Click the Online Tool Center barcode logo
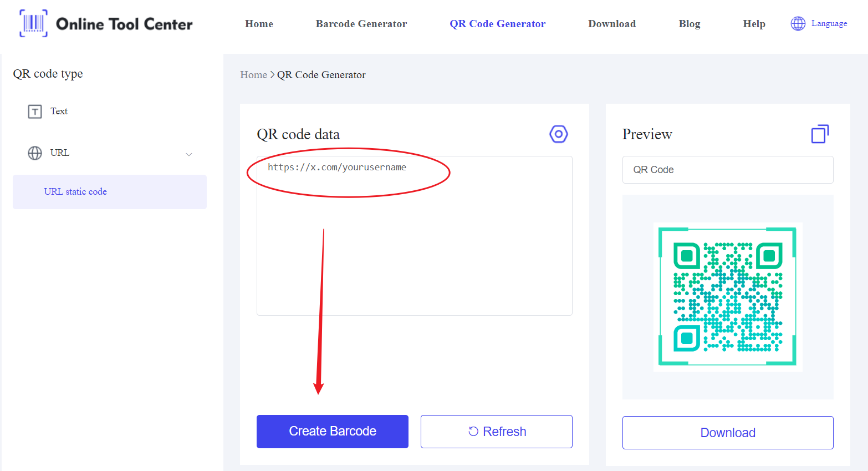 [33, 23]
